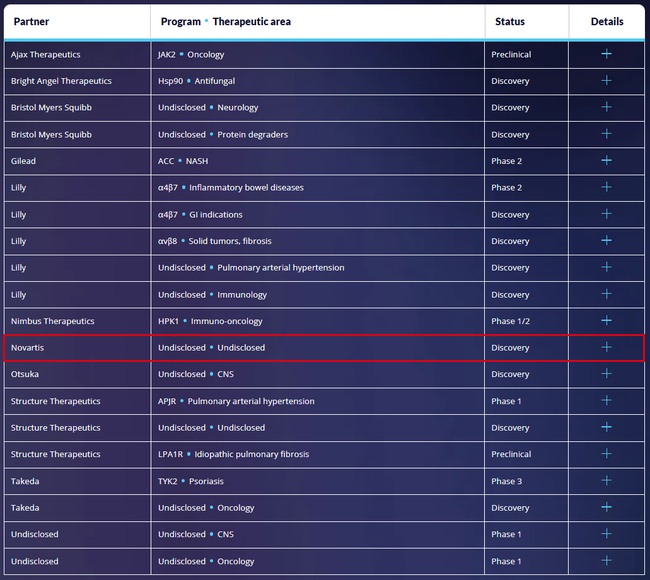Click plus icon for Undisclosed partner CNS row

[x=606, y=534]
